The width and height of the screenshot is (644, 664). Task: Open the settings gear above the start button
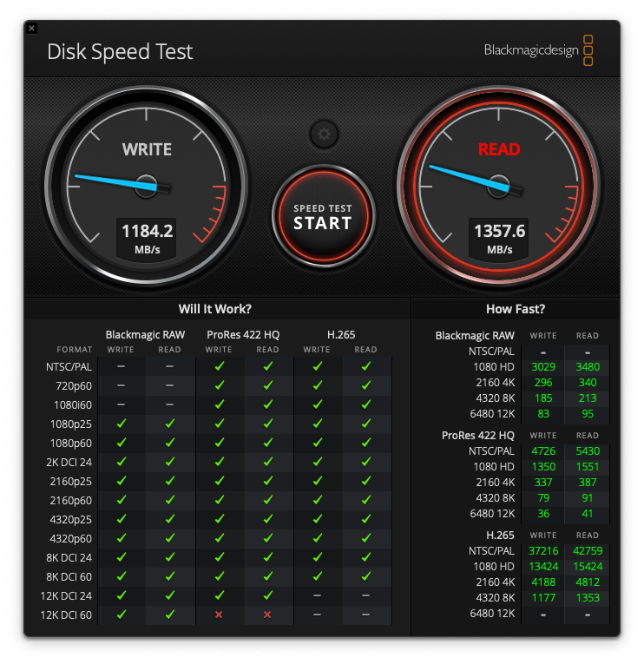pyautogui.click(x=324, y=134)
